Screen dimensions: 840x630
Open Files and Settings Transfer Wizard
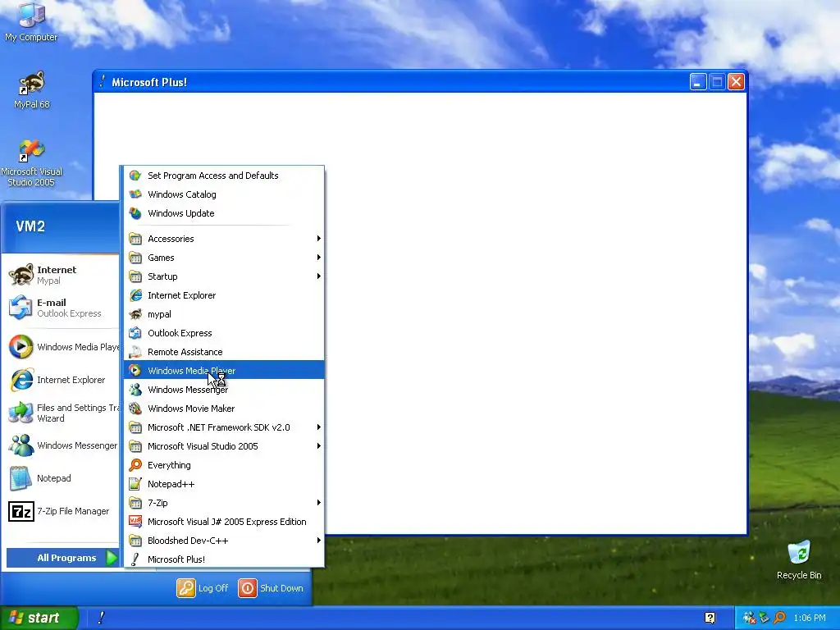[x=62, y=413]
